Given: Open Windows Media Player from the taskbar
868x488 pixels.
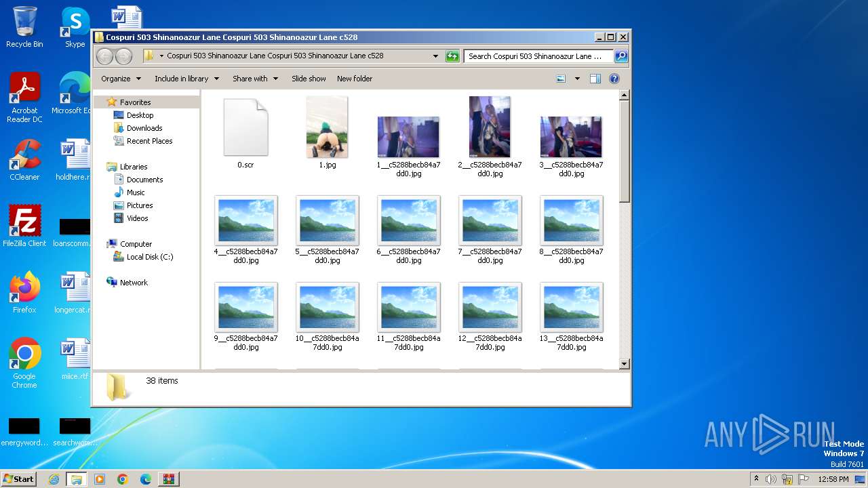Looking at the screenshot, I should [x=100, y=479].
